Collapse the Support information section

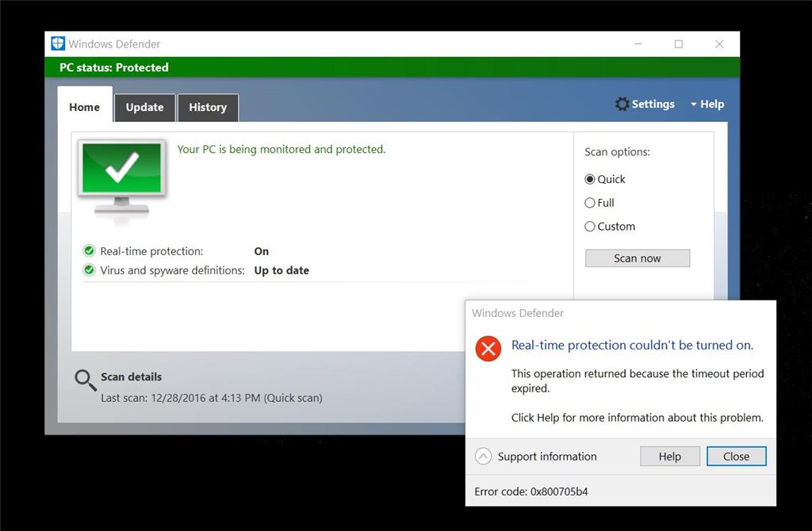[x=483, y=457]
